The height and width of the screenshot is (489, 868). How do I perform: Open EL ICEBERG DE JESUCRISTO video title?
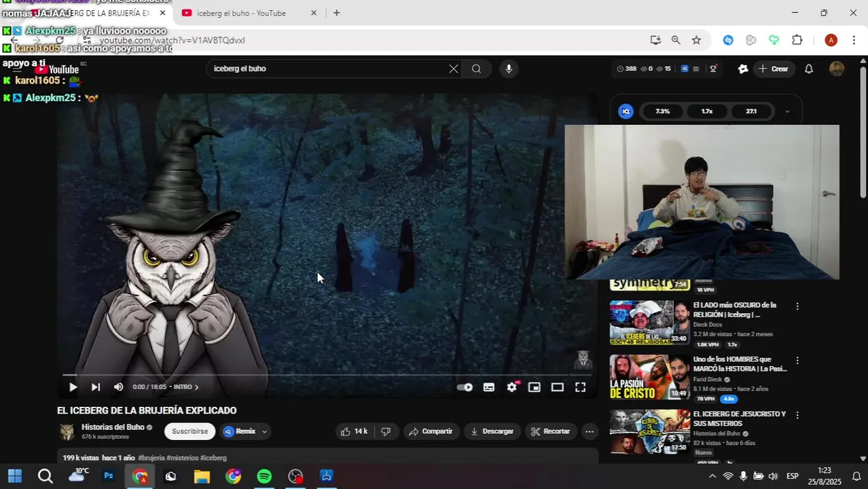click(x=740, y=418)
